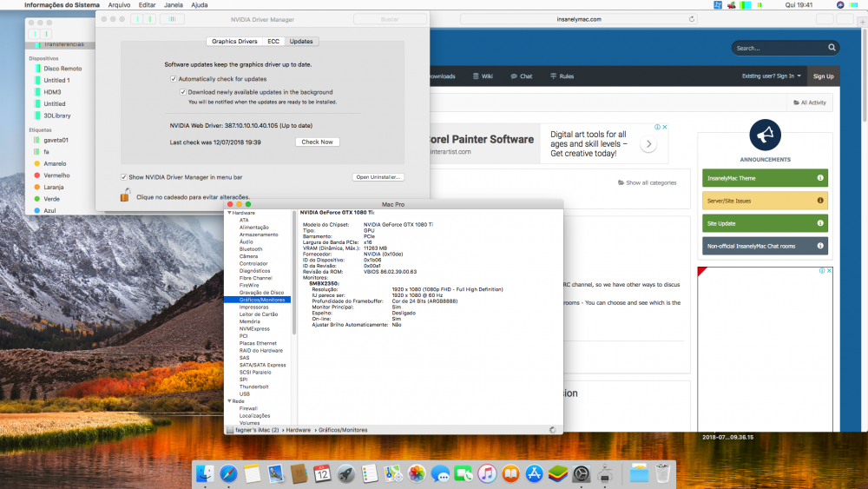Switch to the ECC tab
The height and width of the screenshot is (489, 868).
[273, 42]
